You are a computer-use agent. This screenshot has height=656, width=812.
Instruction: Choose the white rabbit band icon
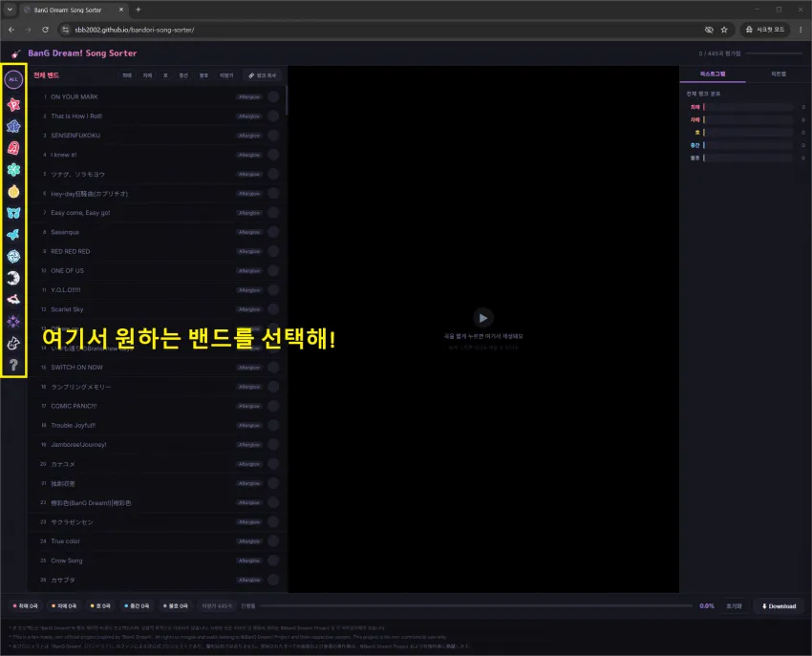point(13,343)
